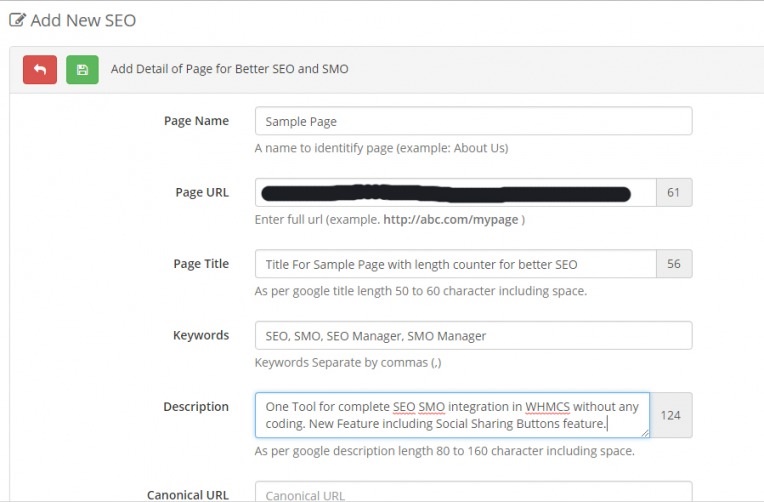Viewport: 764px width, 502px height.
Task: Click the Description character counter 124
Action: tap(671, 415)
